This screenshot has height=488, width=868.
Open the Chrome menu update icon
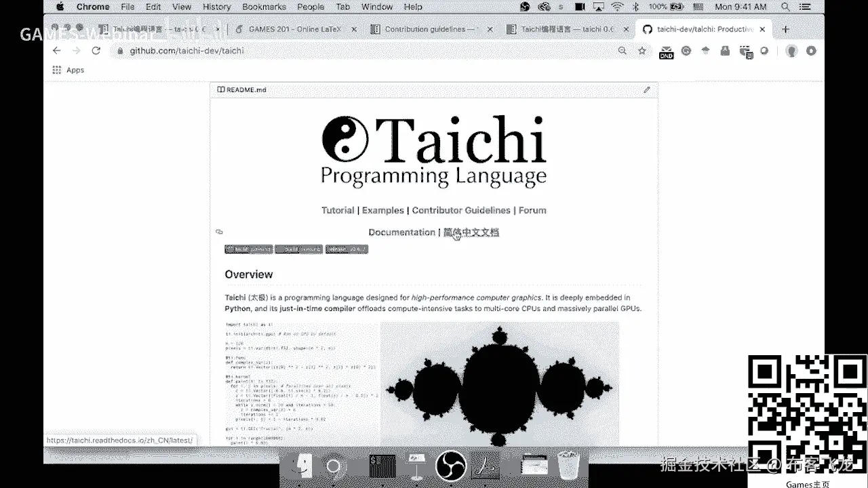tap(811, 51)
